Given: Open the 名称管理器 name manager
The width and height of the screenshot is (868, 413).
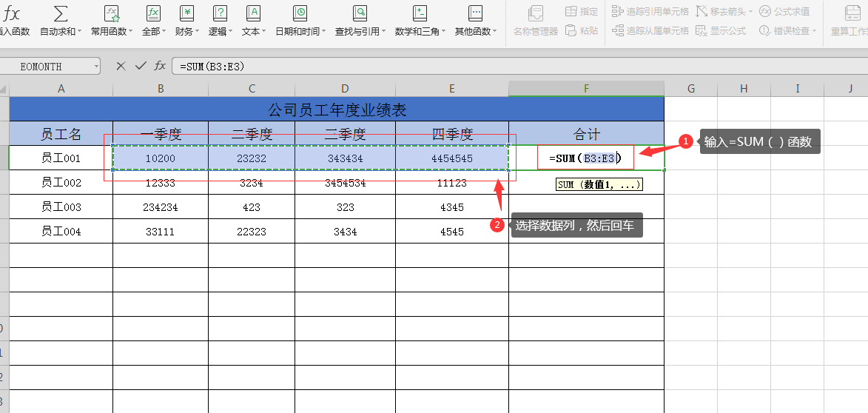Looking at the screenshot, I should [535, 21].
